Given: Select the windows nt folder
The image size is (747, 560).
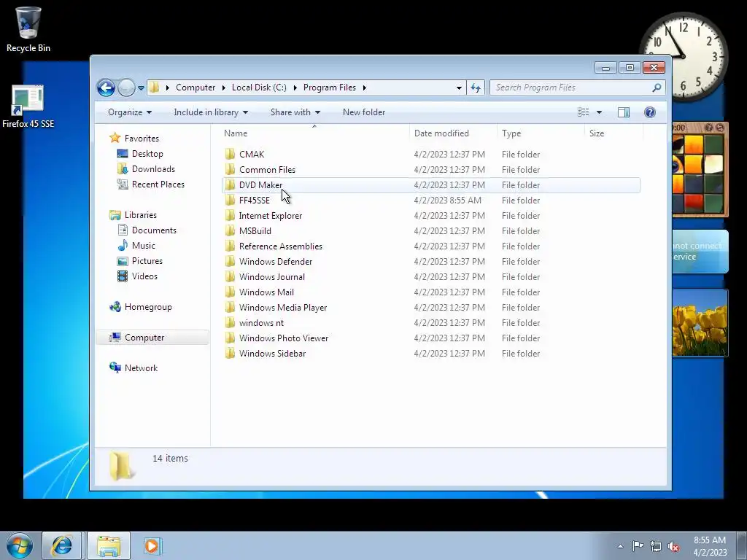Looking at the screenshot, I should [x=431, y=322].
